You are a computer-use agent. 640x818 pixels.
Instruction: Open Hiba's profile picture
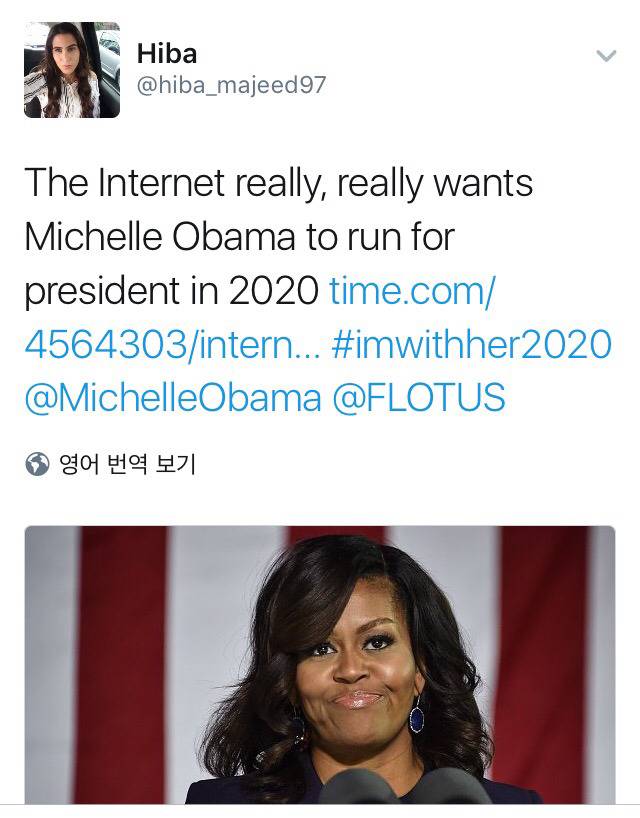click(72, 70)
